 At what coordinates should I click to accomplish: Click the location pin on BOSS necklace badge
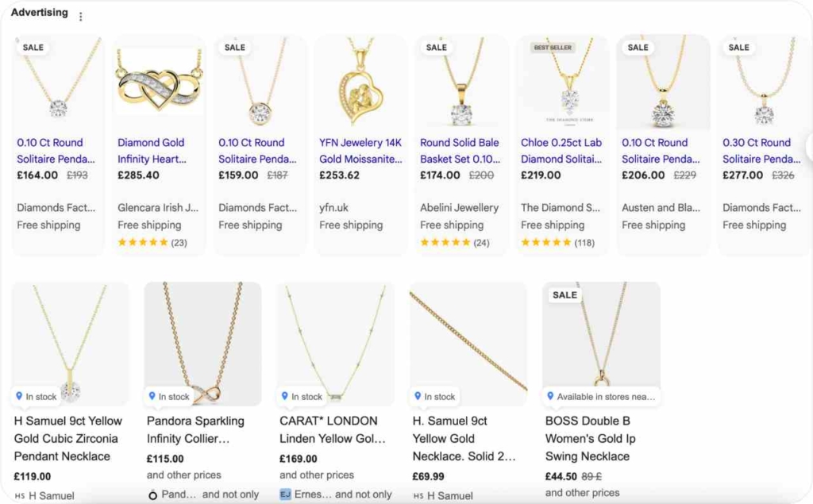click(550, 396)
